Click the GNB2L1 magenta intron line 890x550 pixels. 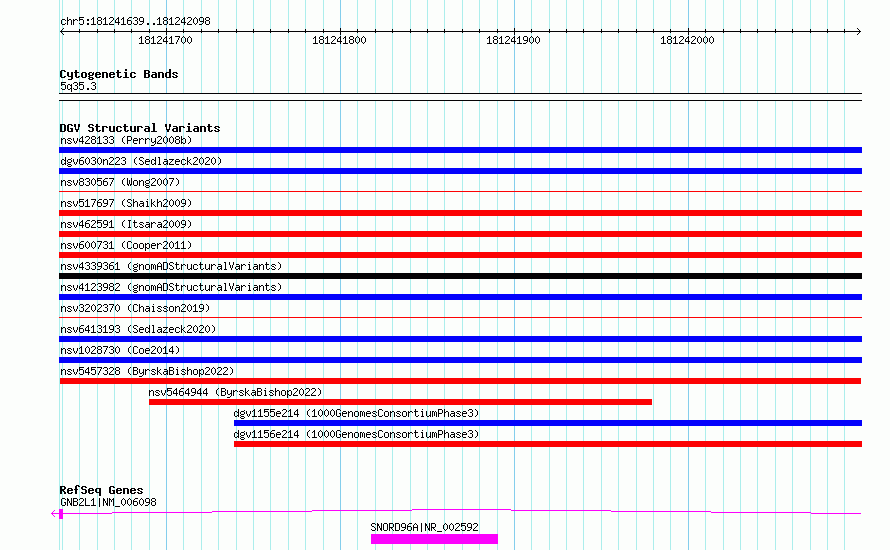(461, 511)
